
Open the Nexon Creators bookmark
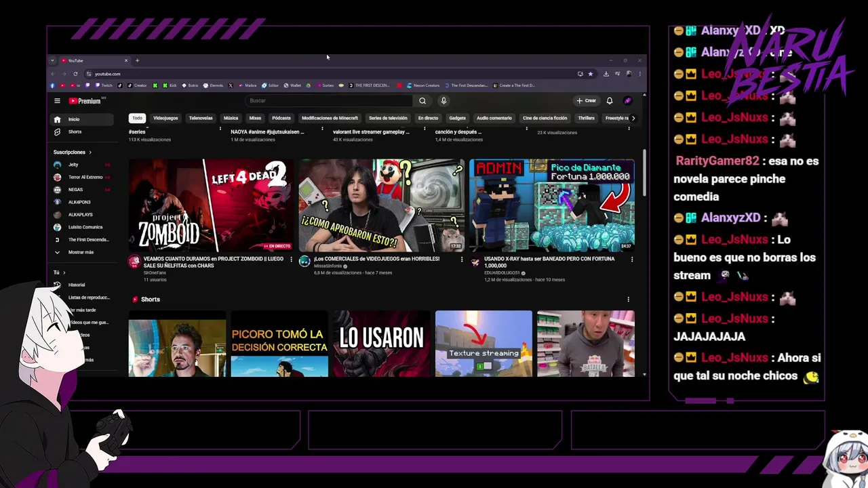423,85
